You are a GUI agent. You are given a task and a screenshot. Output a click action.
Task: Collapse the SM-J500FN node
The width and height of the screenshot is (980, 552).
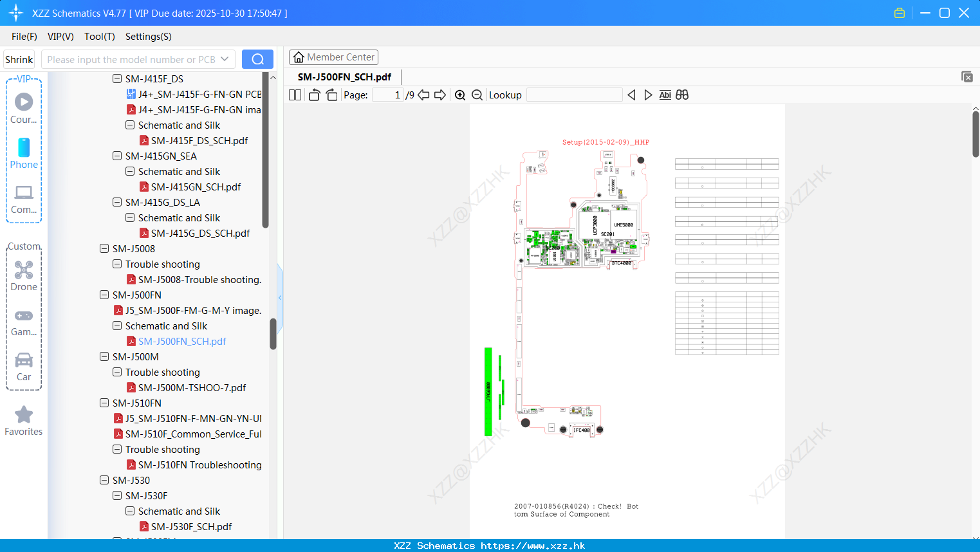pos(104,295)
